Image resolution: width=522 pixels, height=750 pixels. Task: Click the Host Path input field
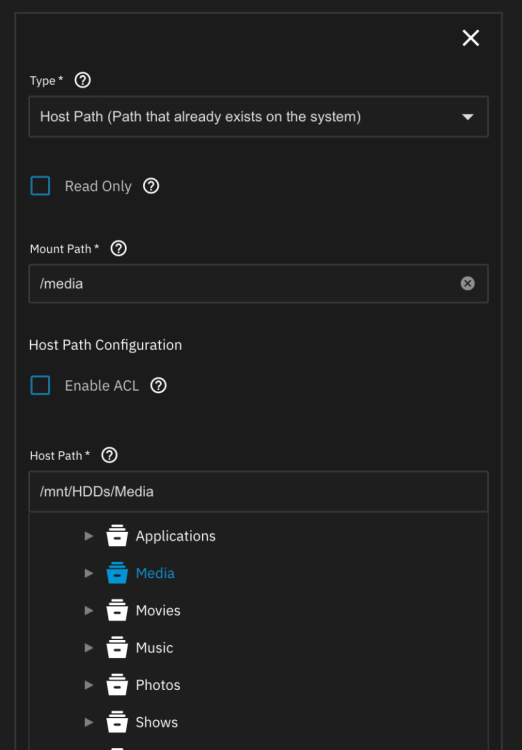click(258, 492)
